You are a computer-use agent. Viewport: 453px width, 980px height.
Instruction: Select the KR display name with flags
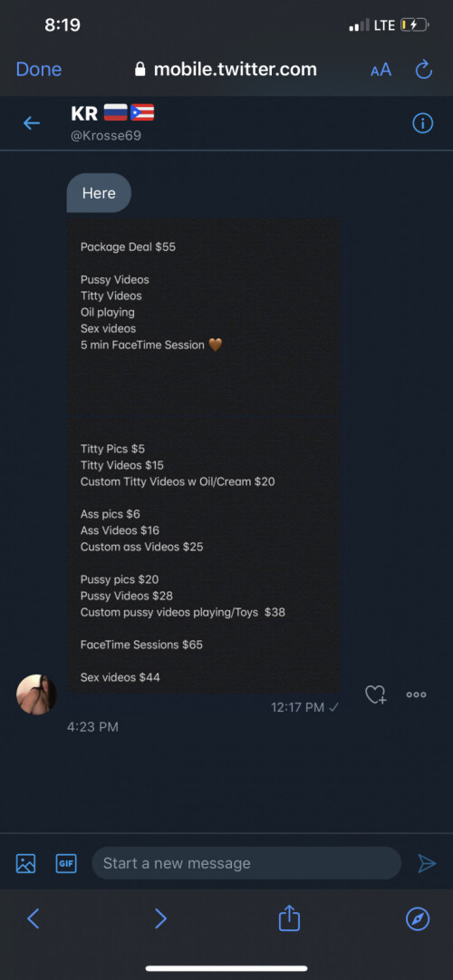click(112, 113)
